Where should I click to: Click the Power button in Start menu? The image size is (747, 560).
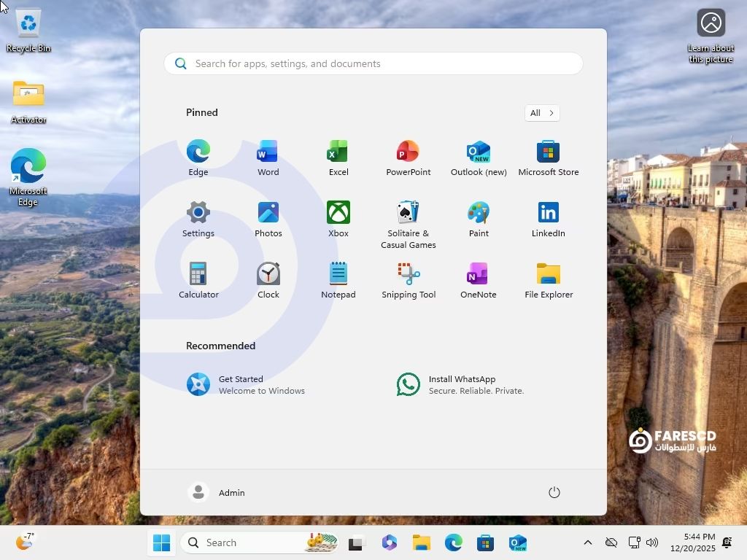[554, 493]
